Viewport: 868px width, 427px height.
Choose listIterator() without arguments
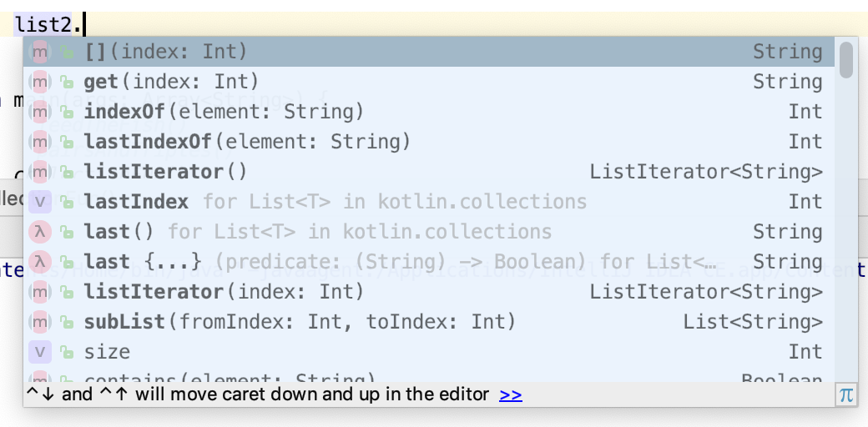(165, 172)
